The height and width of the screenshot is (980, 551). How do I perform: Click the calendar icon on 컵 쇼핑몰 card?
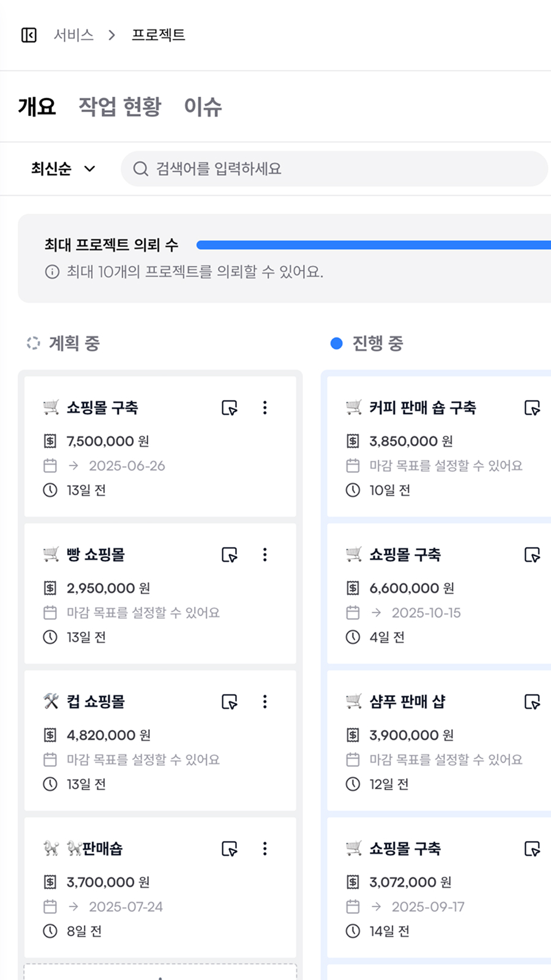[50, 759]
